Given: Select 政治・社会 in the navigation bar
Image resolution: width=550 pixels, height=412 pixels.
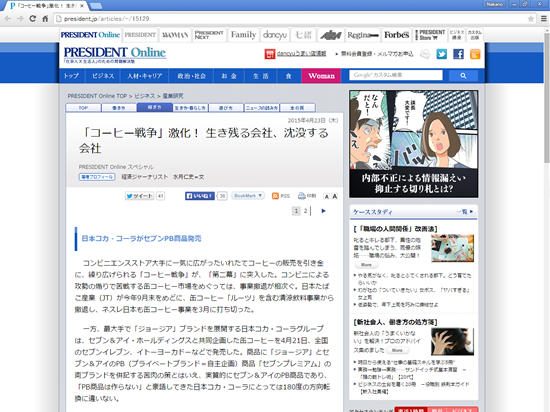Looking at the screenshot, I should pyautogui.click(x=191, y=76).
